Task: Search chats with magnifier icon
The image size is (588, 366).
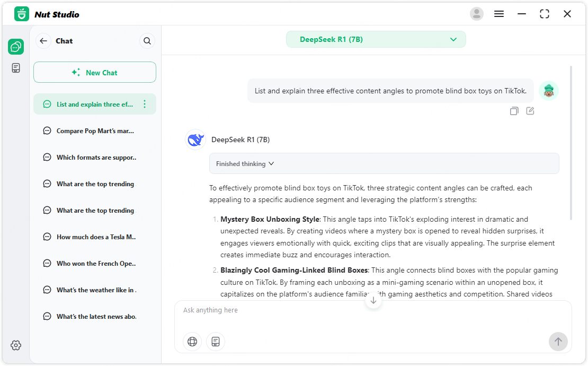Action: [147, 41]
